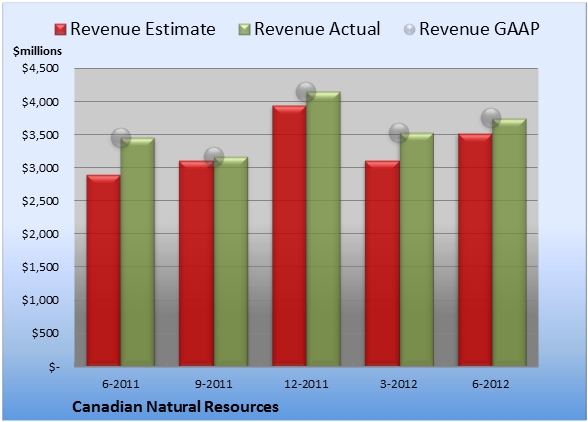Click the "$2,000" y-axis value
The width and height of the screenshot is (588, 422).
coord(40,234)
